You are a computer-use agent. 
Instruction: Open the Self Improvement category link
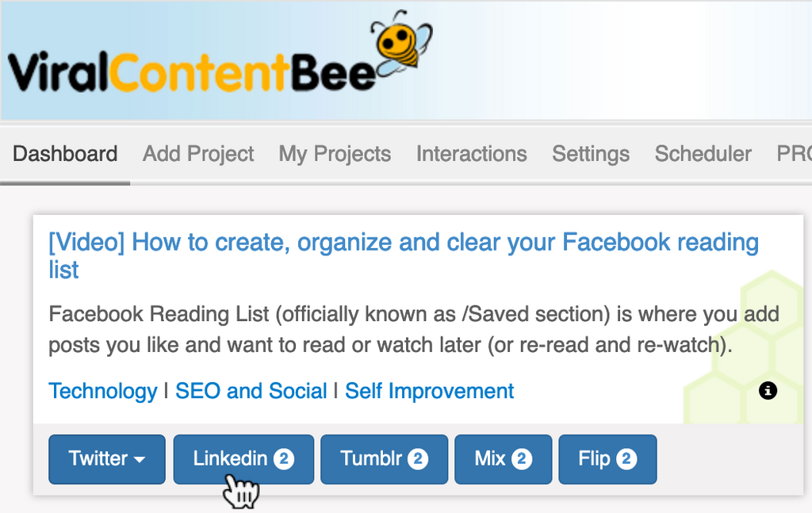click(x=430, y=391)
